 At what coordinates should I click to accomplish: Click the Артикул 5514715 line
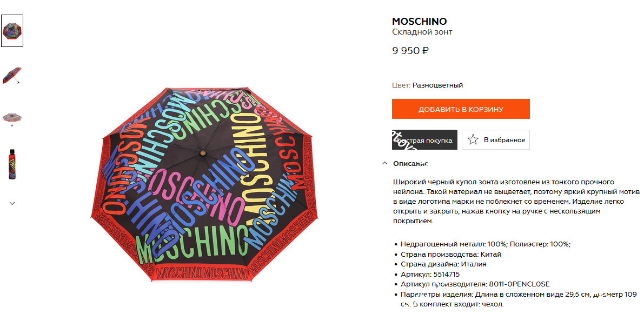430,274
